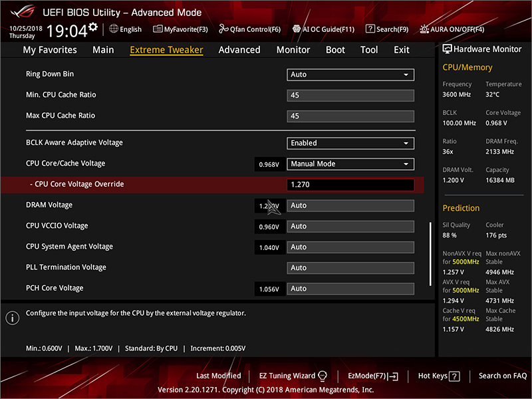Select the CPU Core Voltage Override input field
Image resolution: width=532 pixels, height=399 pixels.
[350, 184]
